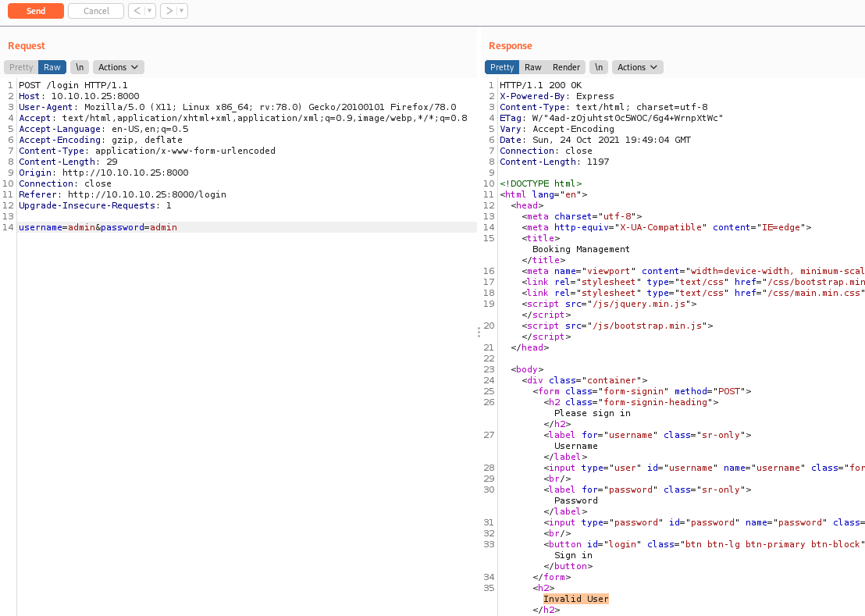Click the form-signin form tag line
This screenshot has height=616, width=865.
pyautogui.click(x=643, y=392)
